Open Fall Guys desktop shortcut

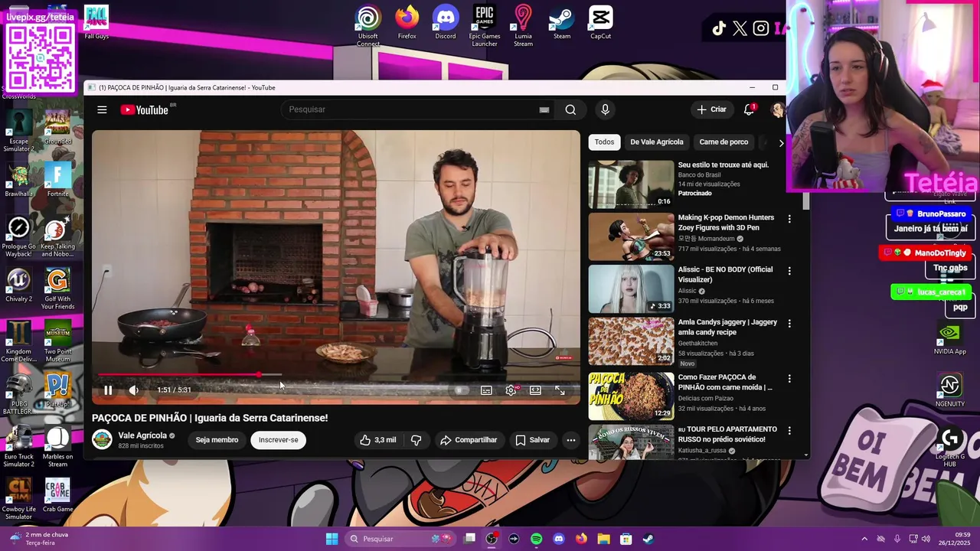coord(96,22)
